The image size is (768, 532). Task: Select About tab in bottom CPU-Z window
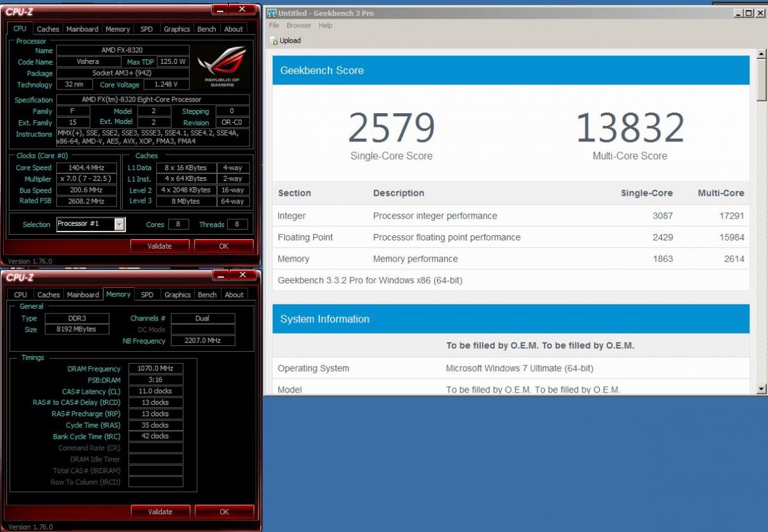point(234,295)
